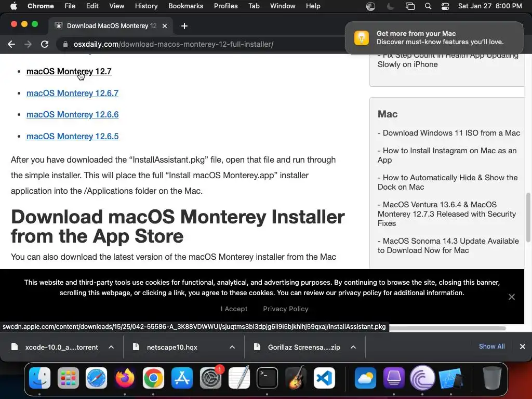The image size is (532, 399).
Task: Open the Trash in the Dock
Action: (x=492, y=378)
